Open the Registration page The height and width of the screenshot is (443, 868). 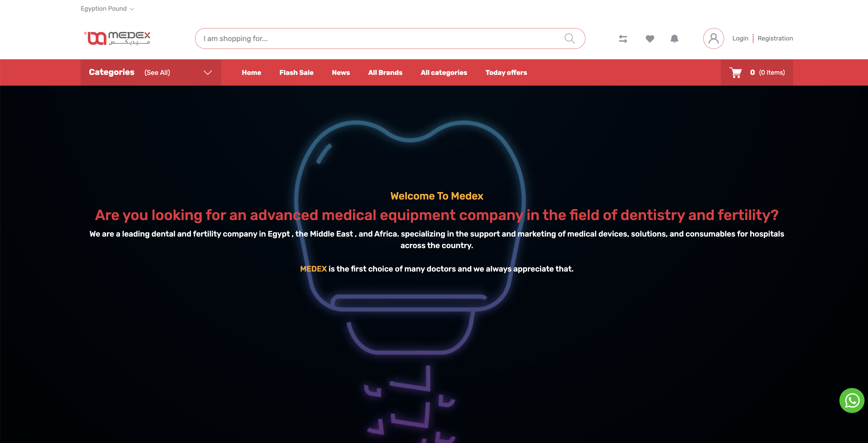click(775, 38)
